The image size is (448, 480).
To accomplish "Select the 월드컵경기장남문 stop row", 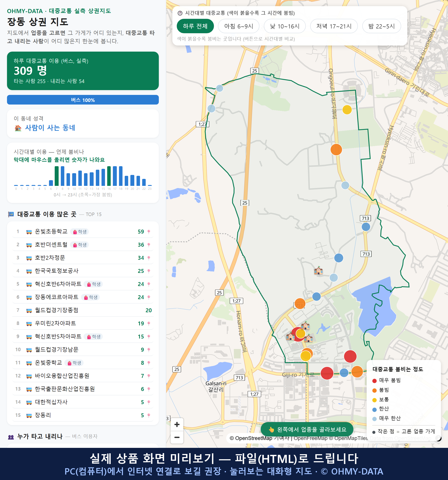I will click(x=83, y=350).
